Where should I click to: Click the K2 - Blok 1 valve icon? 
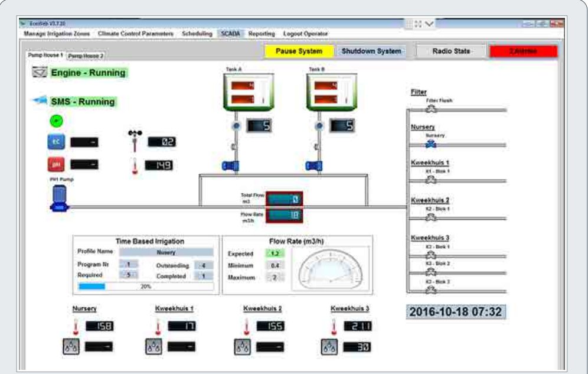click(x=431, y=217)
